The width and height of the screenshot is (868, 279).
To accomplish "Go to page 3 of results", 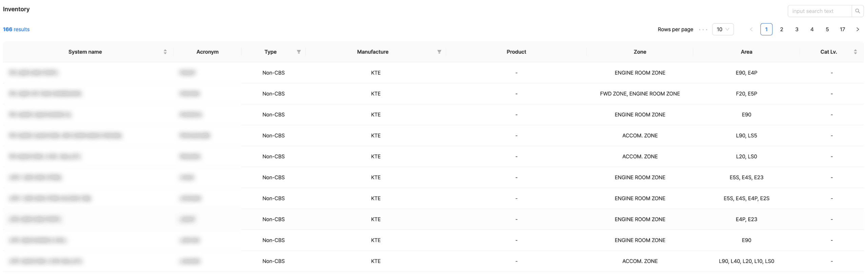I will 796,29.
